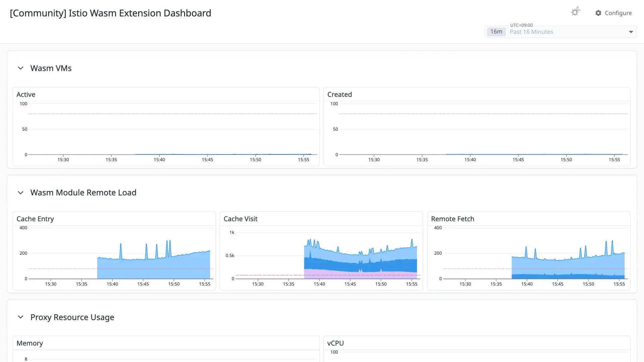Viewport: 644px width, 362px height.
Task: Collapse the Wasm VMs section chevron
Action: pos(20,68)
